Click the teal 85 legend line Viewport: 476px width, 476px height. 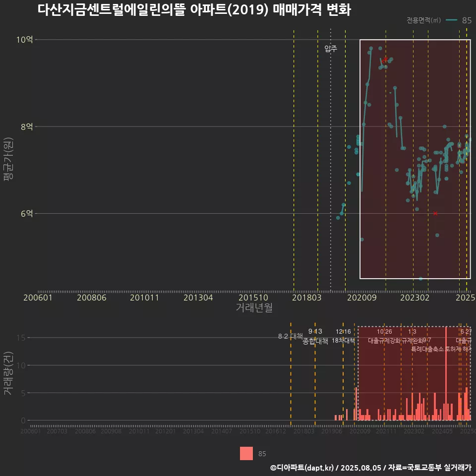[x=451, y=20]
